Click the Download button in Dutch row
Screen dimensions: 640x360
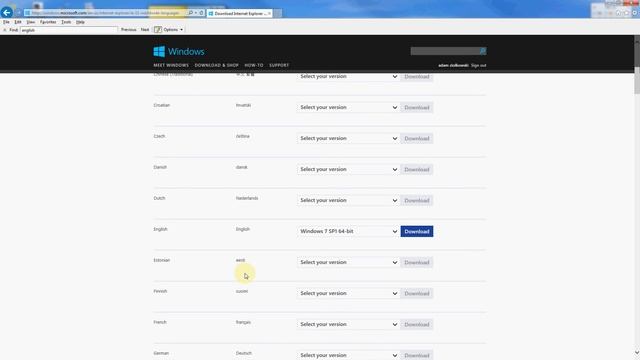(x=417, y=200)
